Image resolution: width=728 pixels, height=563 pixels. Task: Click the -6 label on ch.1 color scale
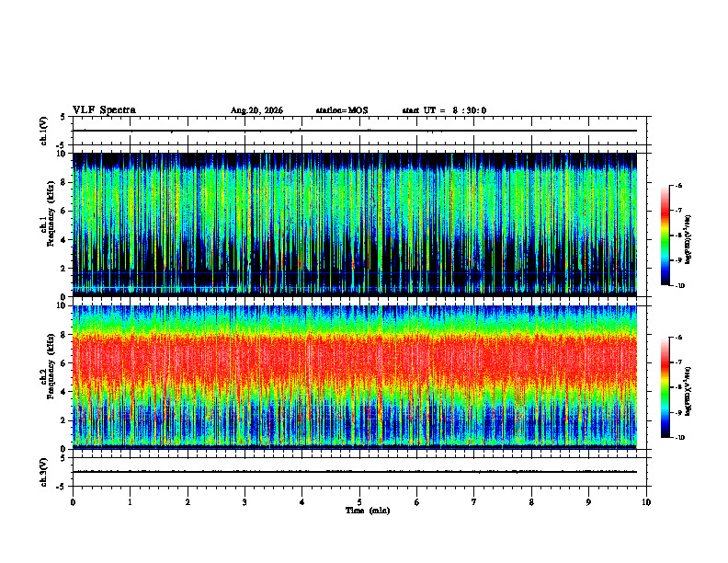click(x=678, y=185)
